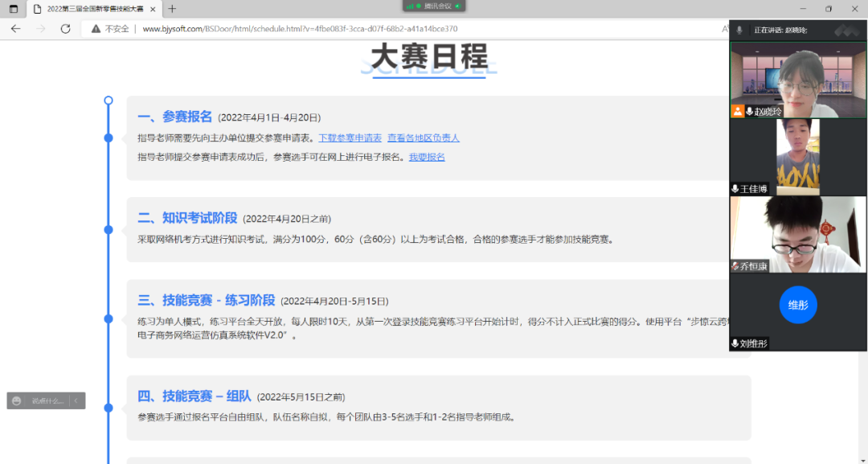Click the browser back arrow

tap(15, 28)
